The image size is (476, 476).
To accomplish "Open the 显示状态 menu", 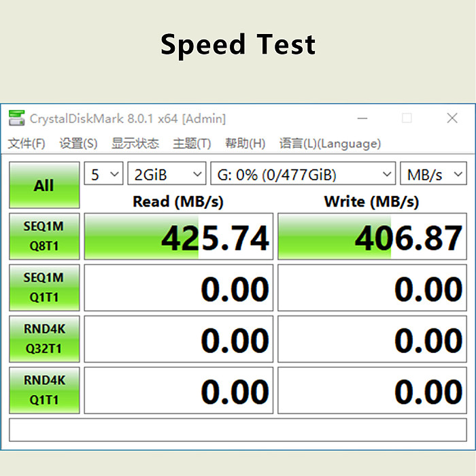I will pos(135,143).
